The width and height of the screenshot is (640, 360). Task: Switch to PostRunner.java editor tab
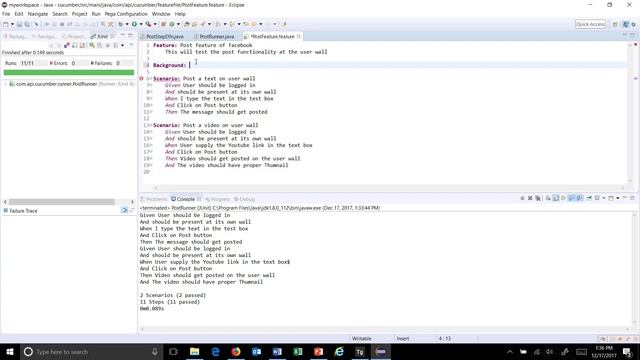[216, 36]
